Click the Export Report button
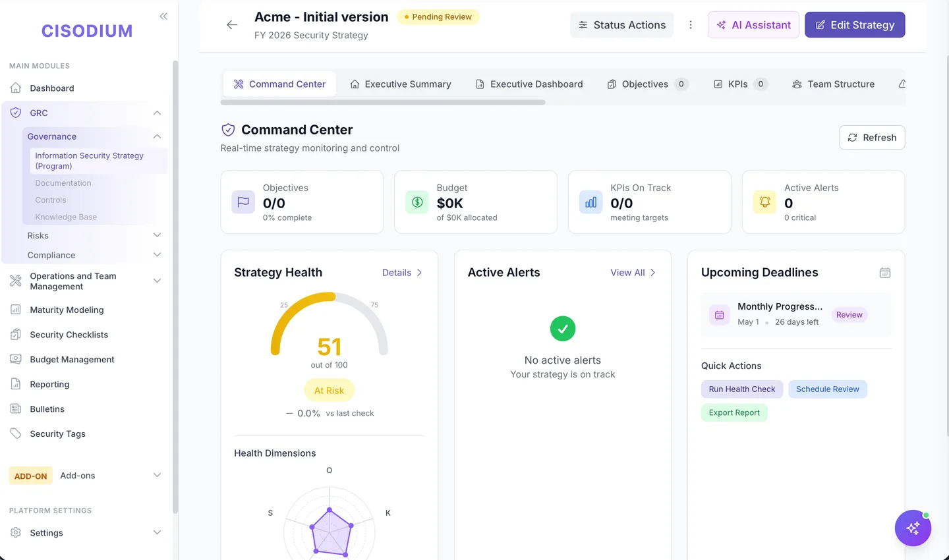This screenshot has width=949, height=560. pos(734,412)
